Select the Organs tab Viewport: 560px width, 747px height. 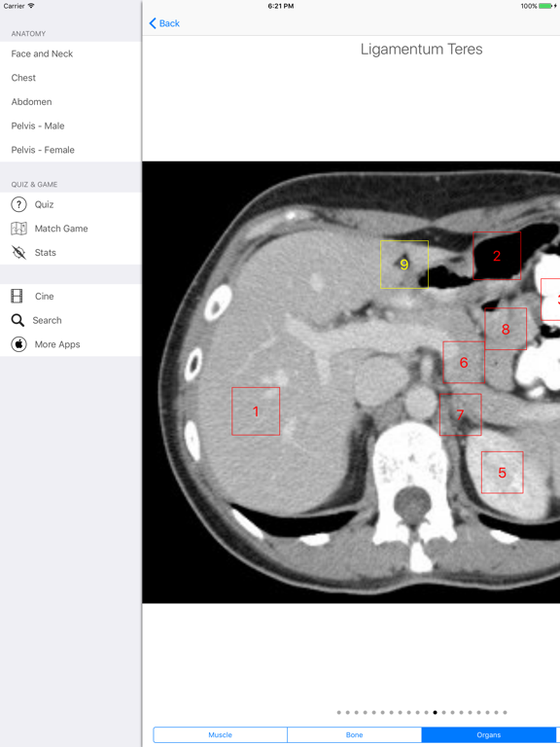(489, 734)
